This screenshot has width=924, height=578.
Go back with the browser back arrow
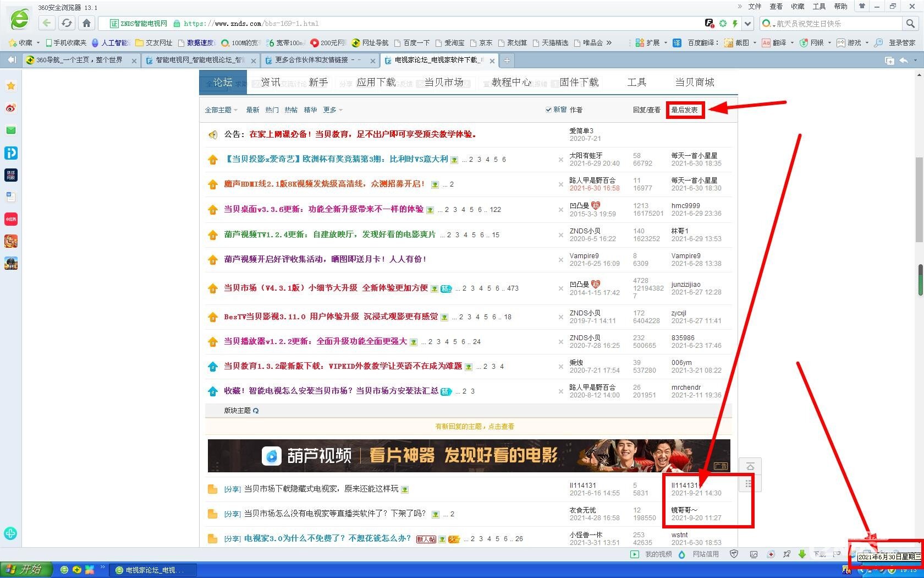pyautogui.click(x=47, y=23)
